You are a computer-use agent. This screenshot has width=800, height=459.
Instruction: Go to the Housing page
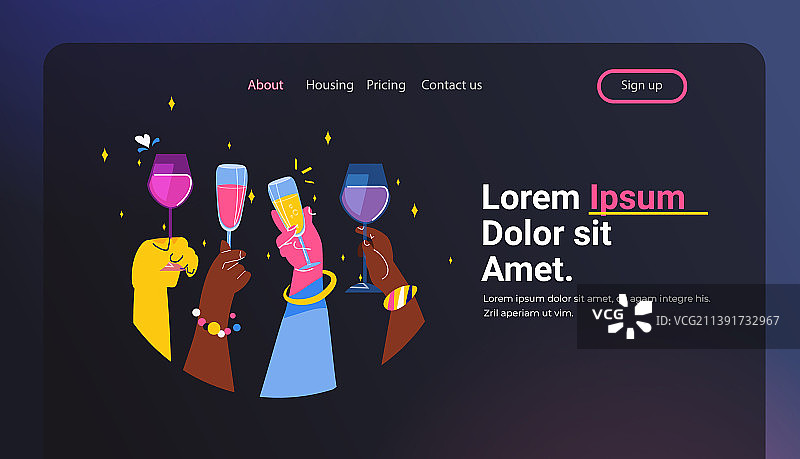point(330,85)
